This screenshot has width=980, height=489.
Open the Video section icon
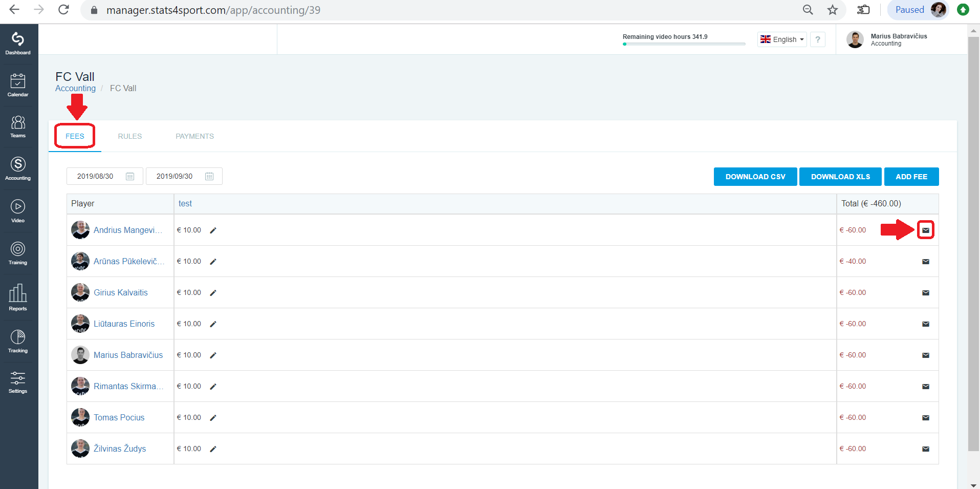18,211
